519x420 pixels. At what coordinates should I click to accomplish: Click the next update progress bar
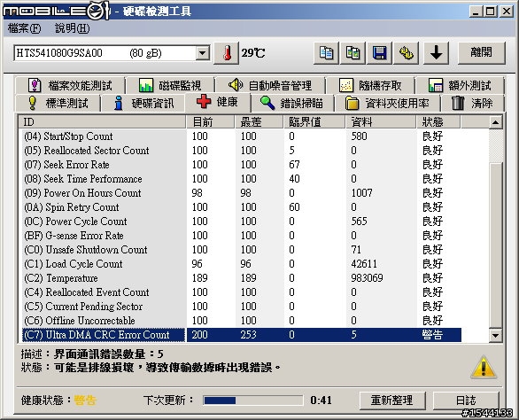[253, 401]
